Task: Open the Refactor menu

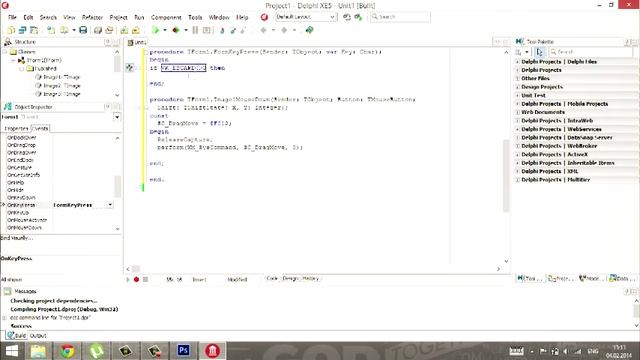Action: 92,17
